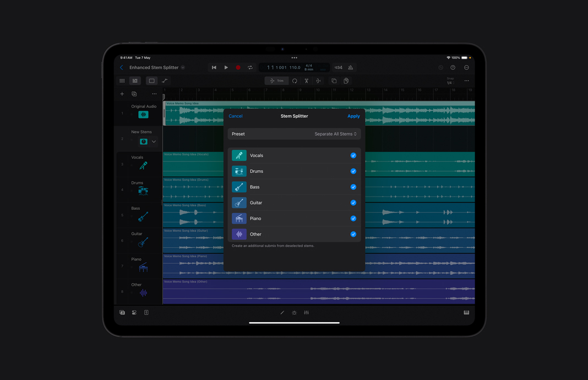The height and width of the screenshot is (380, 588).
Task: Select the Piano track icon
Action: click(143, 266)
